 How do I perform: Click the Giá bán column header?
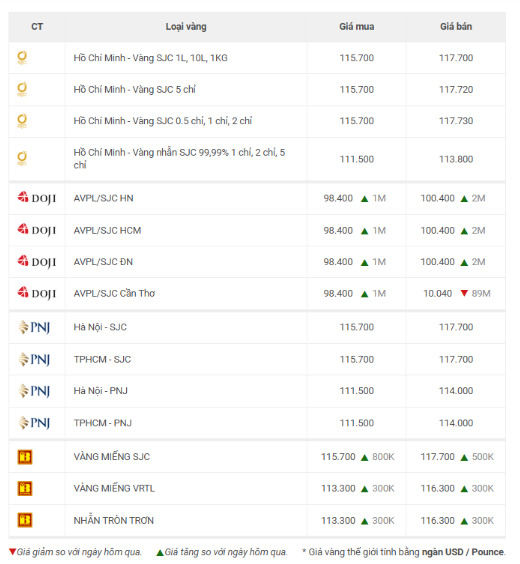[x=456, y=27]
